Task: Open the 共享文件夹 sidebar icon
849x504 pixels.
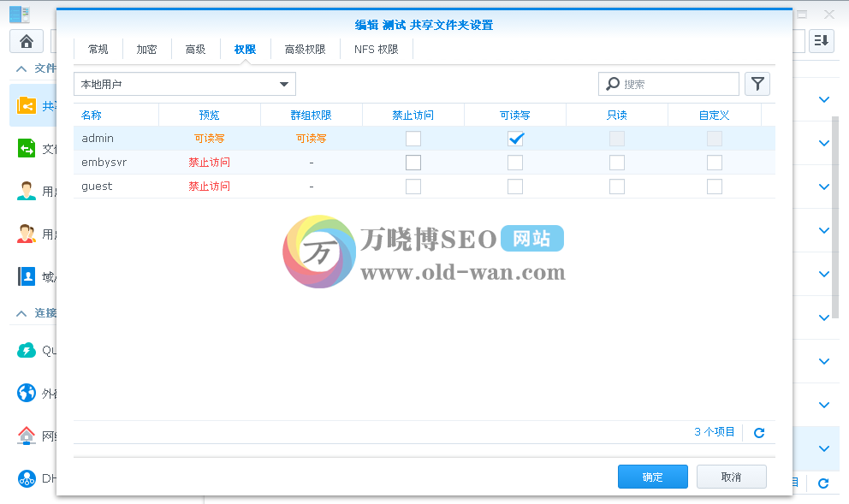Action: [x=27, y=104]
